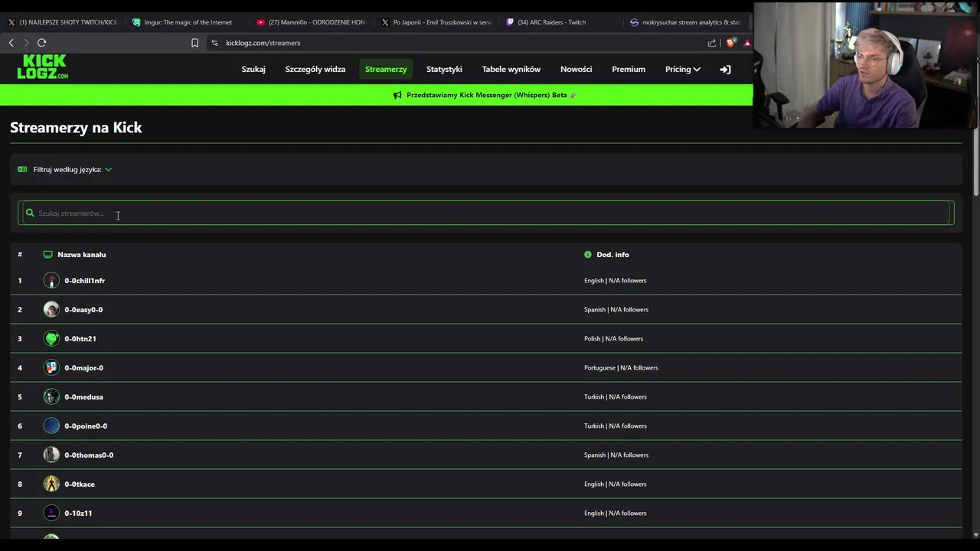Click avatar of 0-0thomas0-0
The width and height of the screenshot is (980, 551).
point(51,455)
